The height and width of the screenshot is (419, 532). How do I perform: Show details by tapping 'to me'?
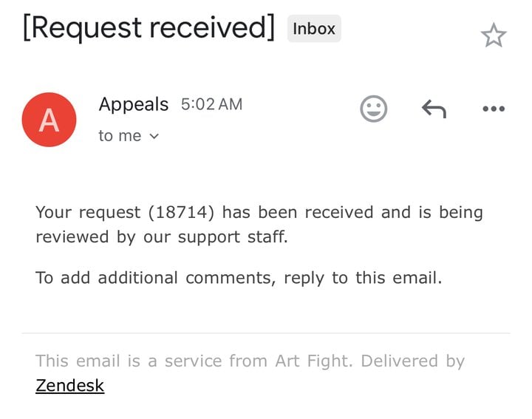tap(120, 136)
